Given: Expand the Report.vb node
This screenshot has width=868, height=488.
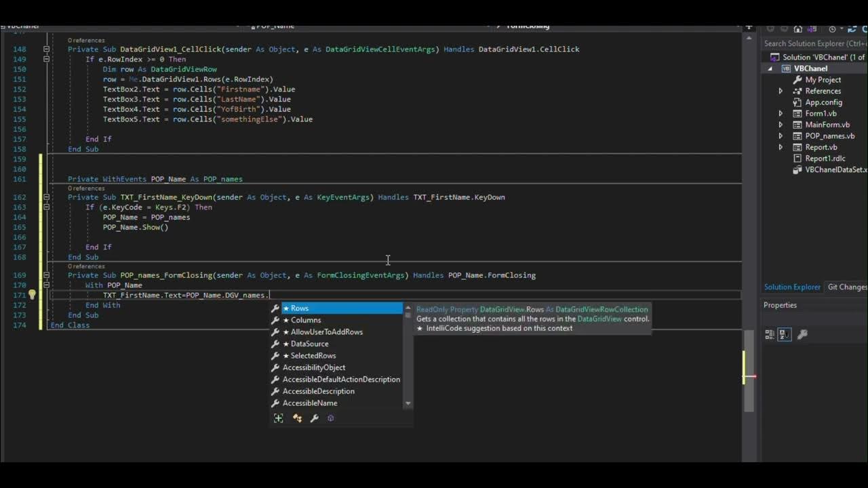Looking at the screenshot, I should (781, 147).
